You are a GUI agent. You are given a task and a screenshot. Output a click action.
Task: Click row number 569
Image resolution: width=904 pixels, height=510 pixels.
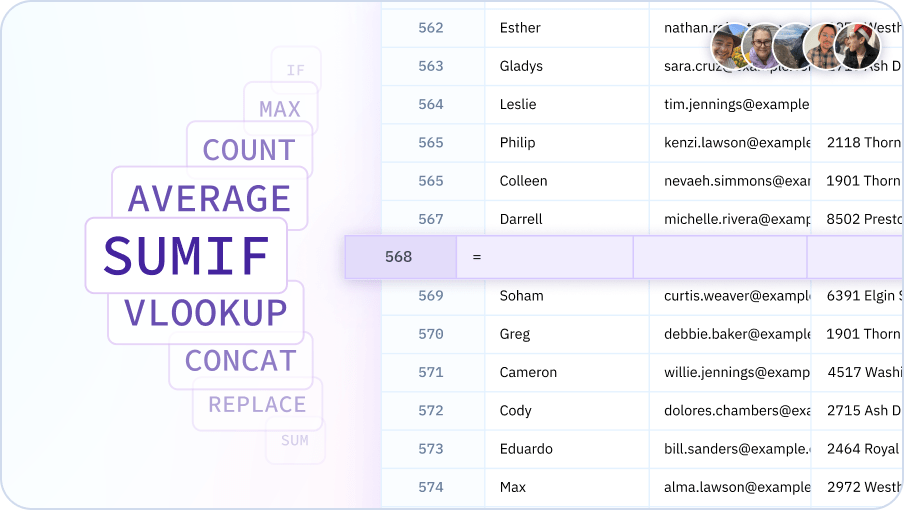[431, 296]
